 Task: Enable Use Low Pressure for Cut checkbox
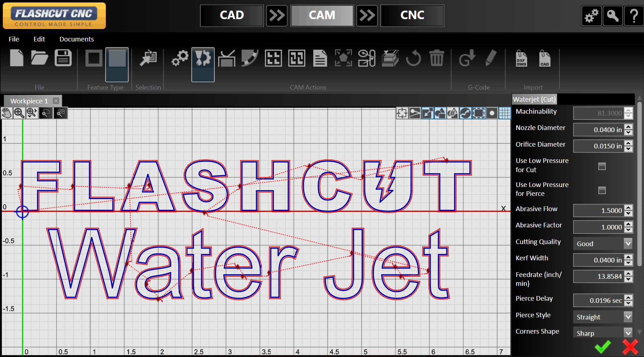602,166
